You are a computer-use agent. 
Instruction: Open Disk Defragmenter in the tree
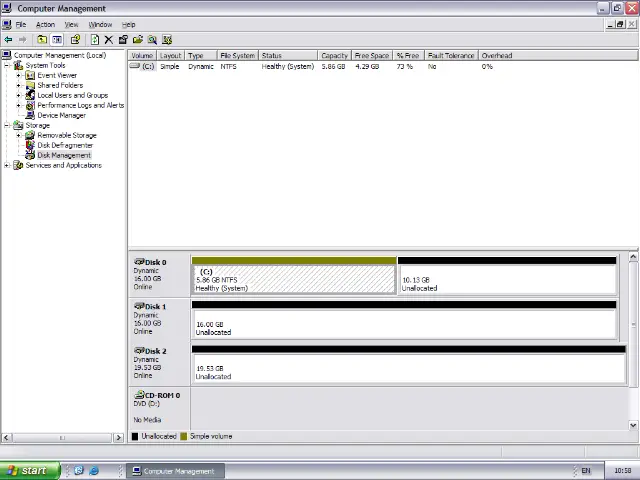(64, 145)
